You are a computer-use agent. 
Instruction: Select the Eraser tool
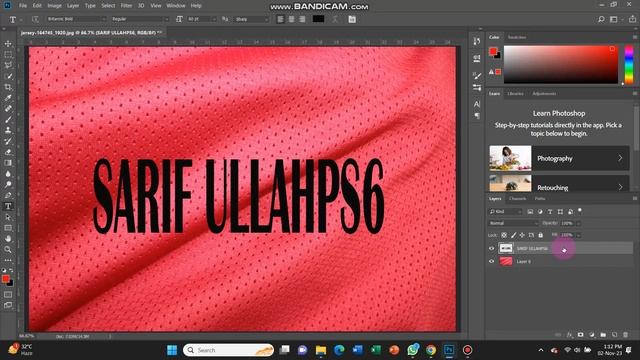pos(8,152)
